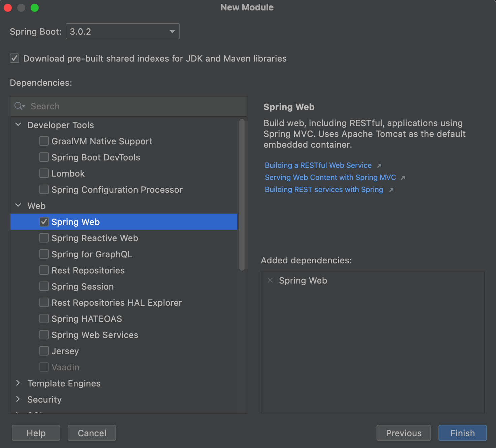
Task: Click the Cancel button
Action: tap(92, 433)
